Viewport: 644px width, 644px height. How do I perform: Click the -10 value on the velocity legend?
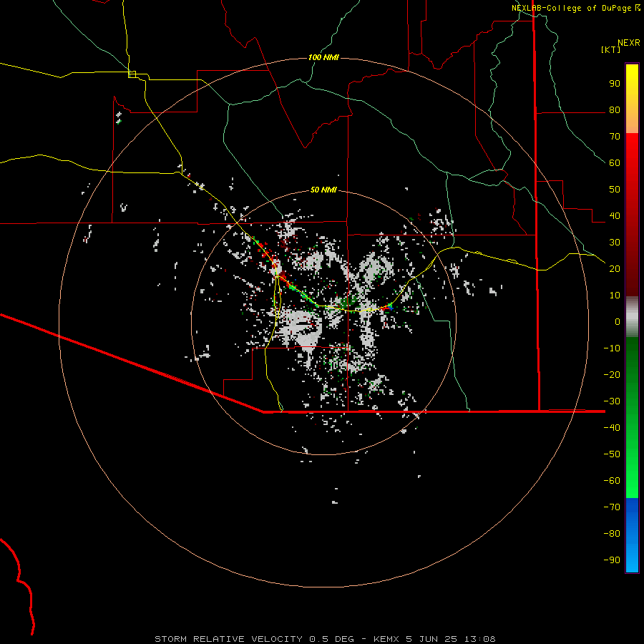point(612,348)
